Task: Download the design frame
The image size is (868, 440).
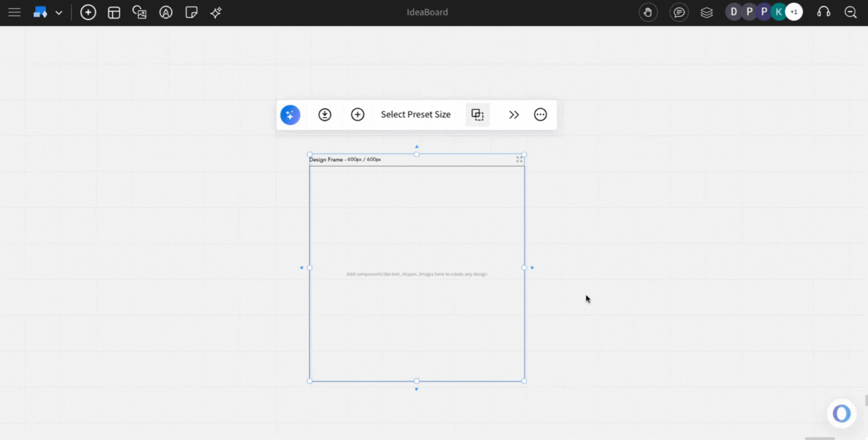Action: coord(324,114)
